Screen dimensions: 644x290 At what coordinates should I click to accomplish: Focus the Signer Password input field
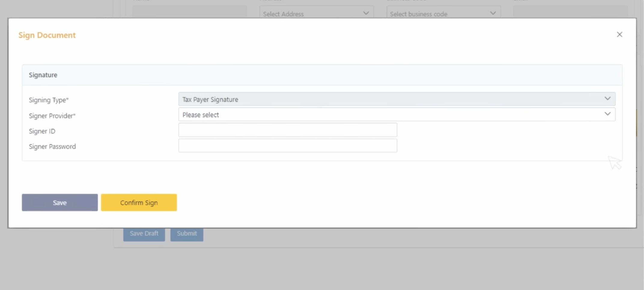click(x=287, y=146)
